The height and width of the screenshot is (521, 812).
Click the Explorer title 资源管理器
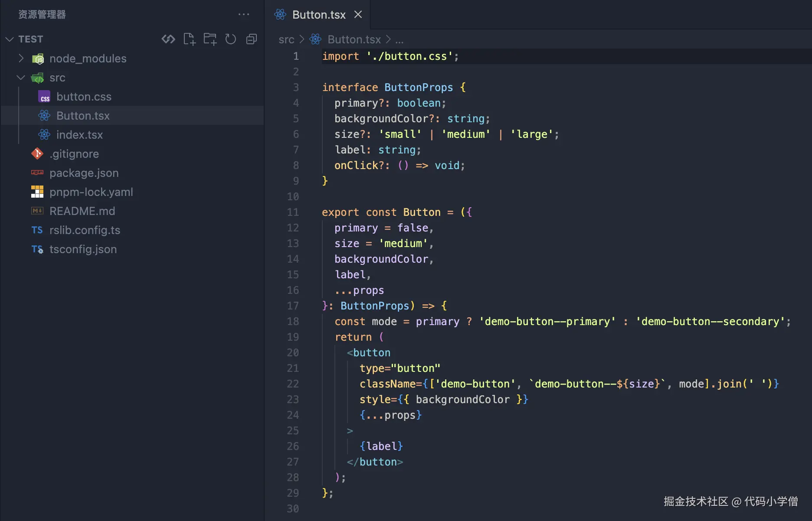(x=42, y=14)
